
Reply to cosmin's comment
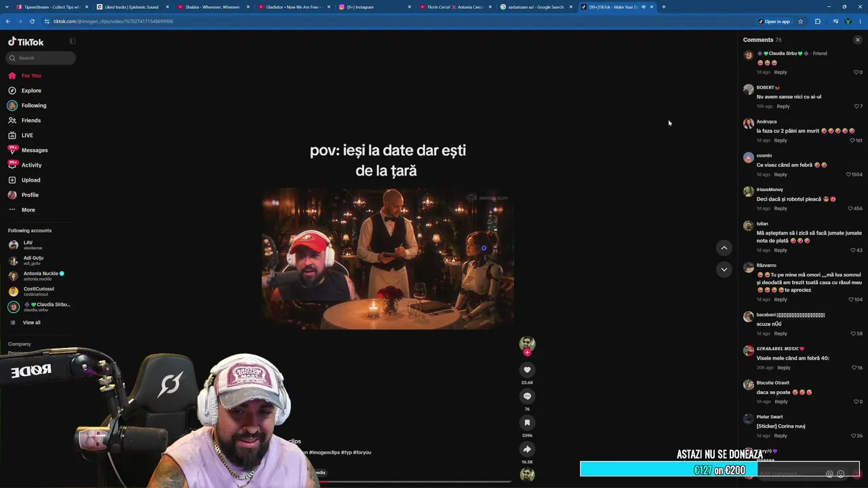click(781, 174)
